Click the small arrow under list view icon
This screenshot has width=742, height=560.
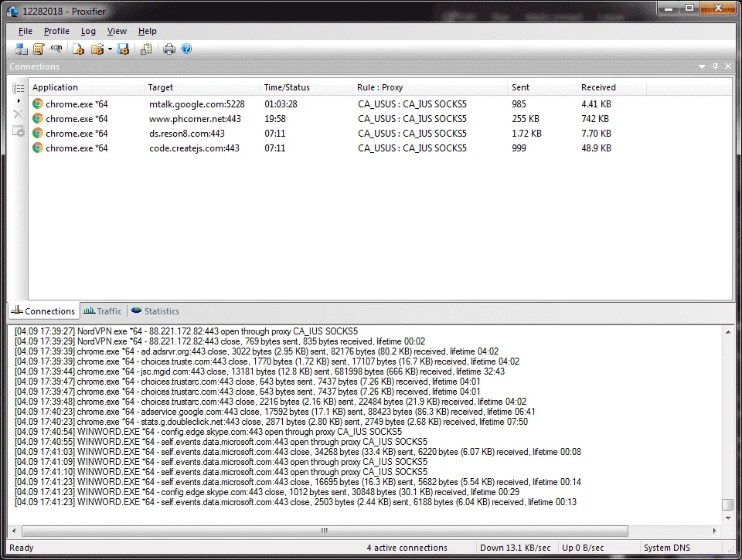[19, 100]
